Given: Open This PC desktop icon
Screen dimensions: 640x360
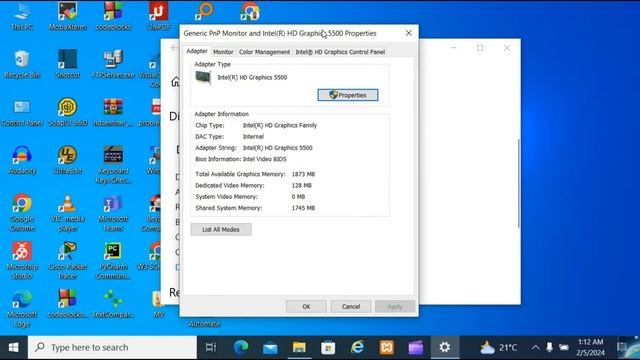Looking at the screenshot, I should click(x=22, y=16).
